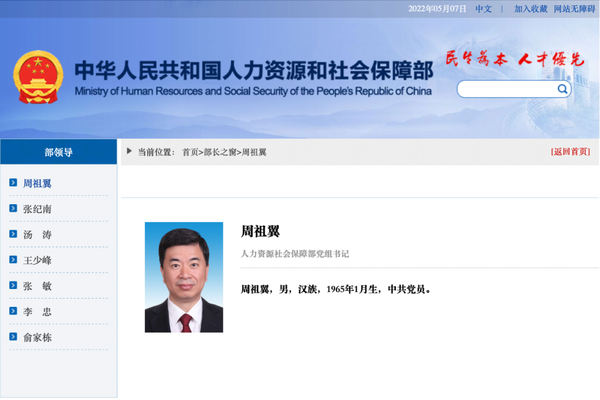This screenshot has height=400, width=600.
Task: Click arrow icon beside 俞家栋
Action: click(x=13, y=336)
